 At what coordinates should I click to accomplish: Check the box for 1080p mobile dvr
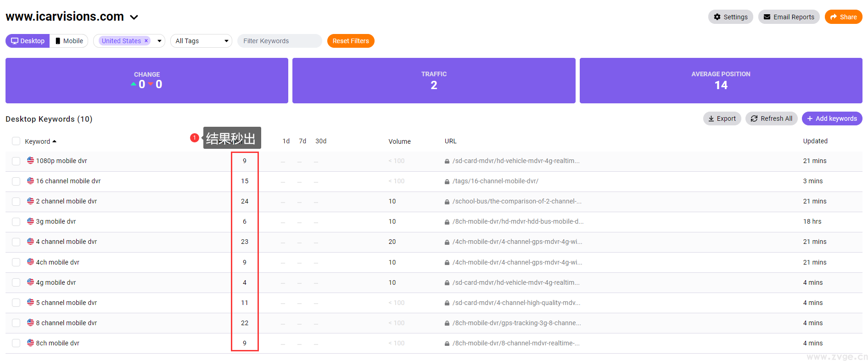point(16,161)
